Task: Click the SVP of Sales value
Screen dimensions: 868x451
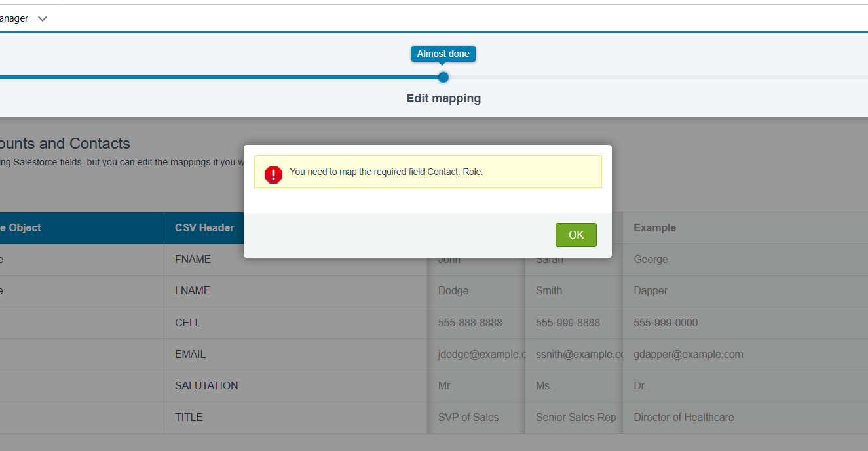Action: pyautogui.click(x=468, y=417)
